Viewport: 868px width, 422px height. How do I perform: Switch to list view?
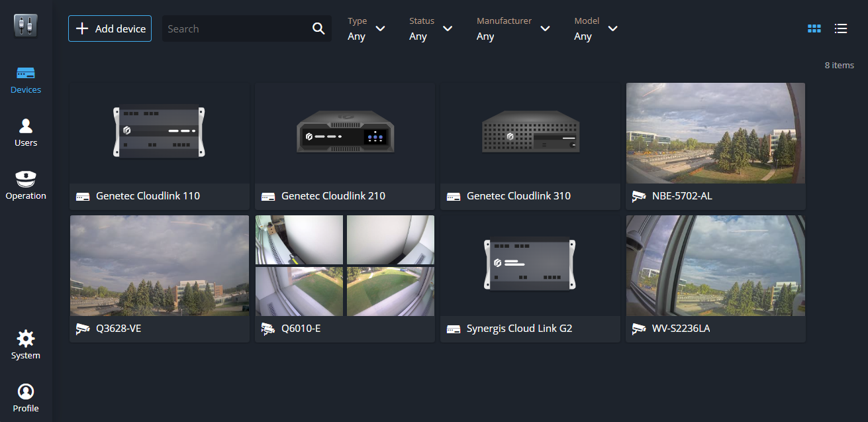point(841,28)
